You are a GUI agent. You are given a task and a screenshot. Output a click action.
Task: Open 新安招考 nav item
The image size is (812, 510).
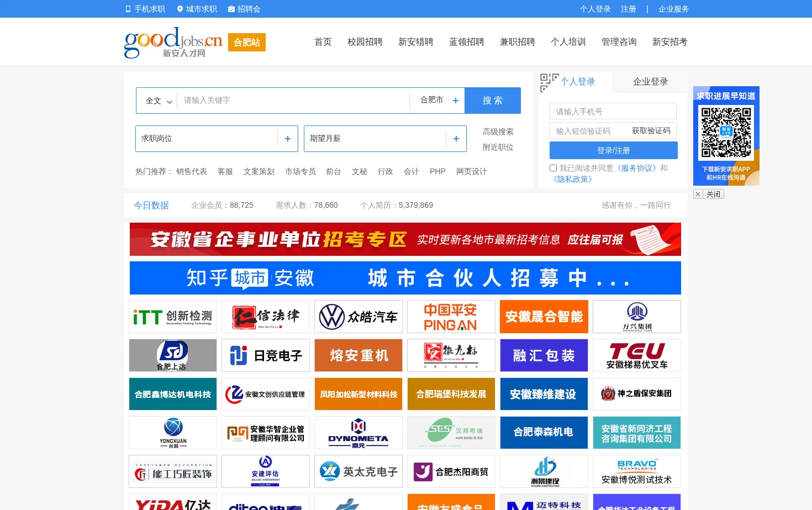point(670,42)
